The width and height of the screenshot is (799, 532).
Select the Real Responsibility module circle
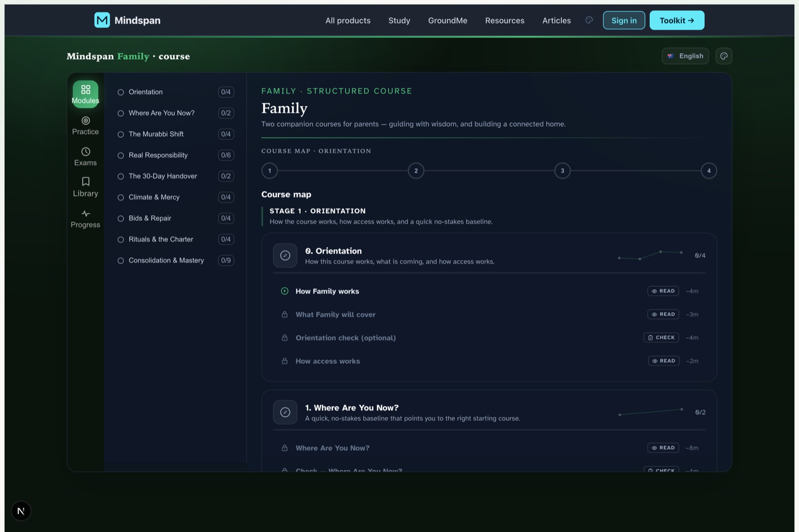click(x=120, y=155)
